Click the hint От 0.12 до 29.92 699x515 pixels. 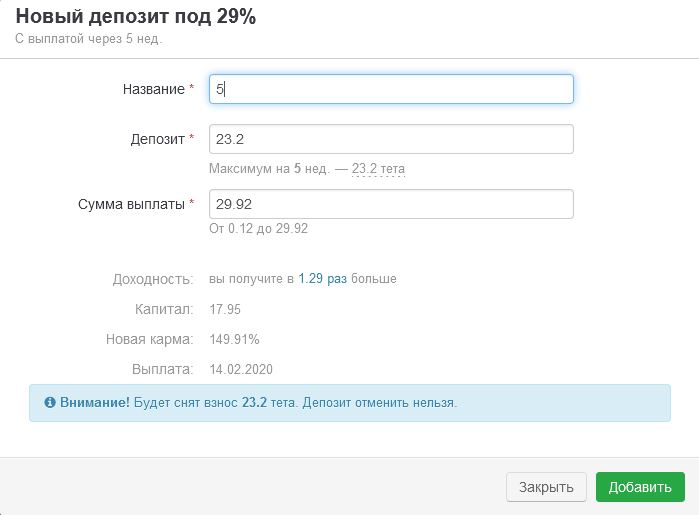(x=258, y=228)
